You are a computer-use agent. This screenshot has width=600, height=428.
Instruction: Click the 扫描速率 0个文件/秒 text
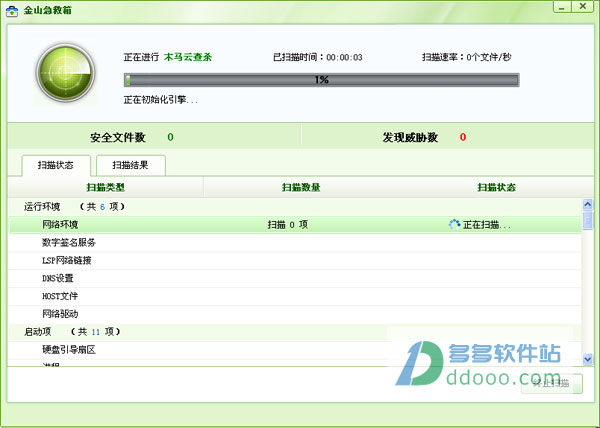coord(466,57)
